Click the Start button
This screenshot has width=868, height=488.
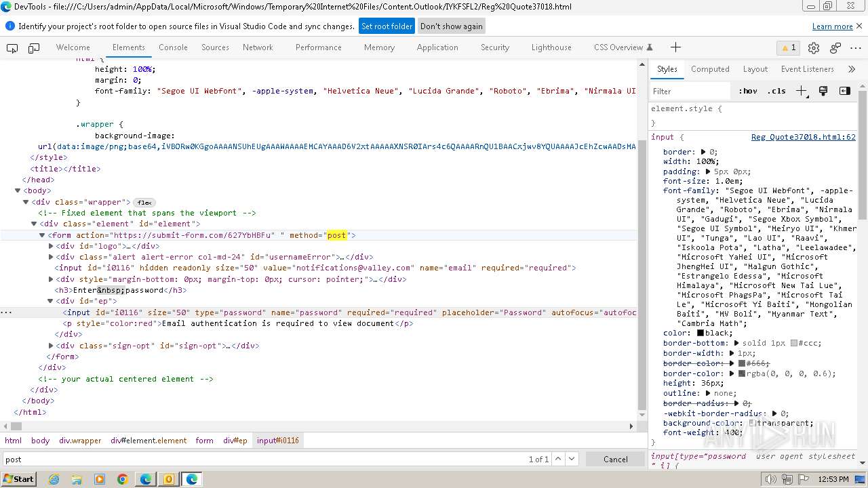click(18, 479)
